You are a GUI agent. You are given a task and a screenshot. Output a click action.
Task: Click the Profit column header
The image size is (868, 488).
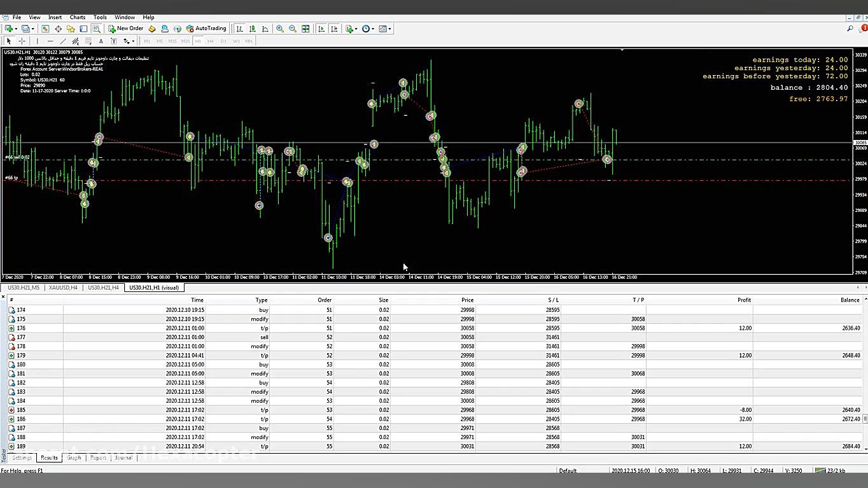[x=743, y=300]
